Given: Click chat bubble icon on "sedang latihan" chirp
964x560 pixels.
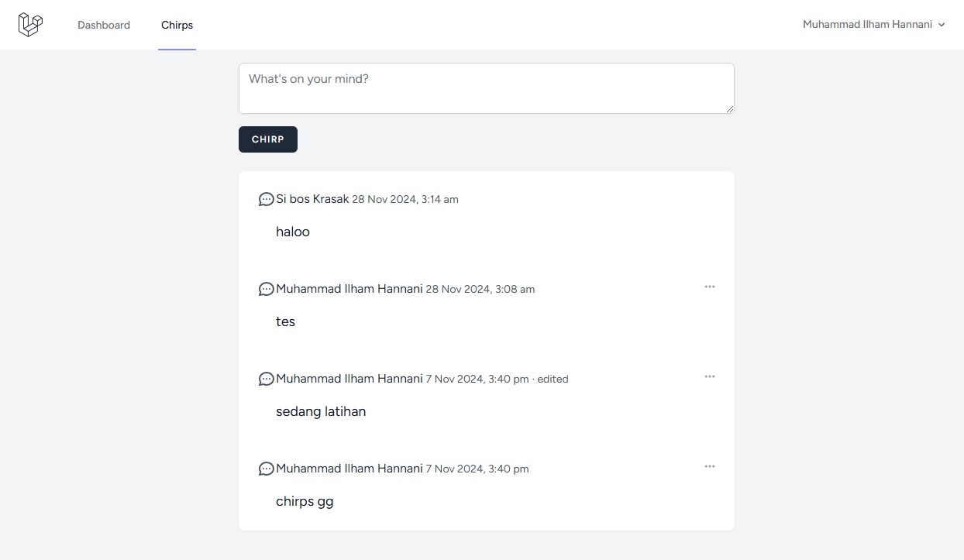Looking at the screenshot, I should 266,379.
